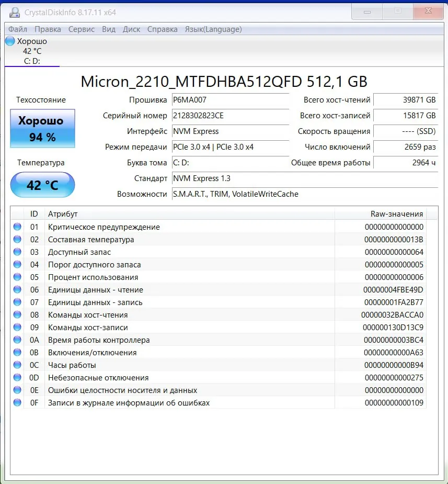The height and width of the screenshot is (484, 448).
Task: Click raw value 00000032BACCA0
Action: coord(392,315)
